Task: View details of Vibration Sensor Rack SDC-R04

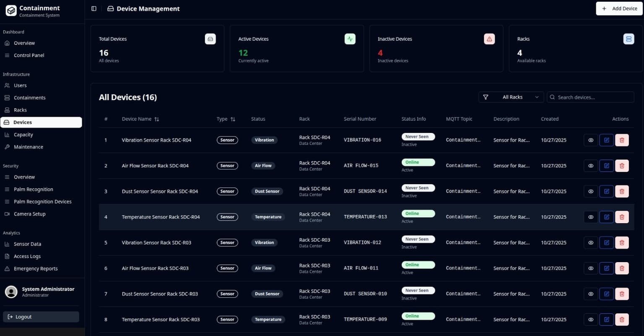Action: click(590, 140)
